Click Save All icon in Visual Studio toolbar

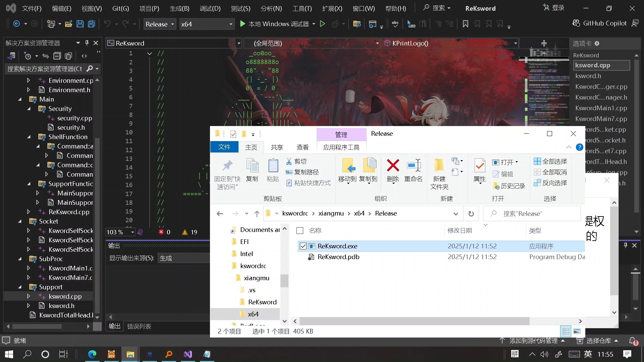point(91,24)
